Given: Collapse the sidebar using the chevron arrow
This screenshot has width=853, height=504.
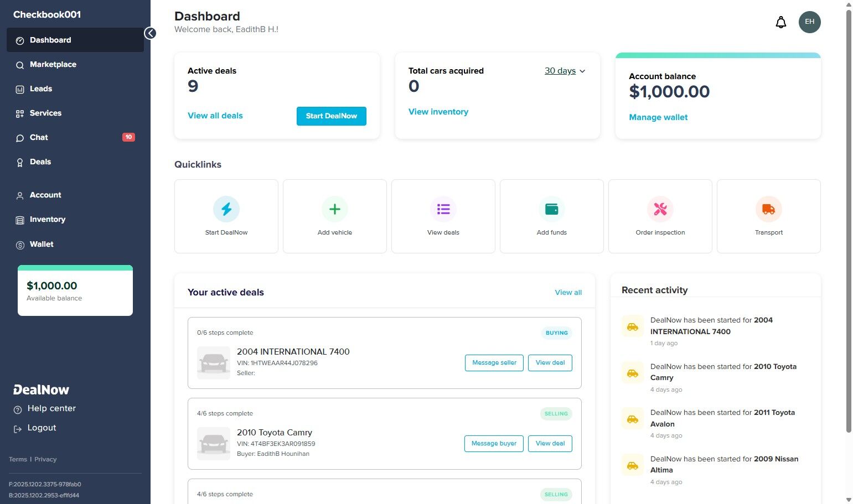Looking at the screenshot, I should coord(150,33).
